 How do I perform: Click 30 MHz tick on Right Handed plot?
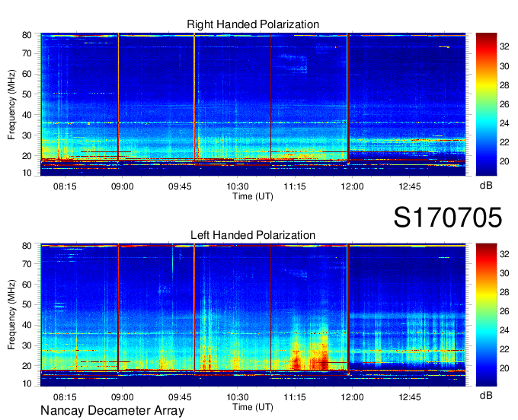pyautogui.click(x=27, y=135)
